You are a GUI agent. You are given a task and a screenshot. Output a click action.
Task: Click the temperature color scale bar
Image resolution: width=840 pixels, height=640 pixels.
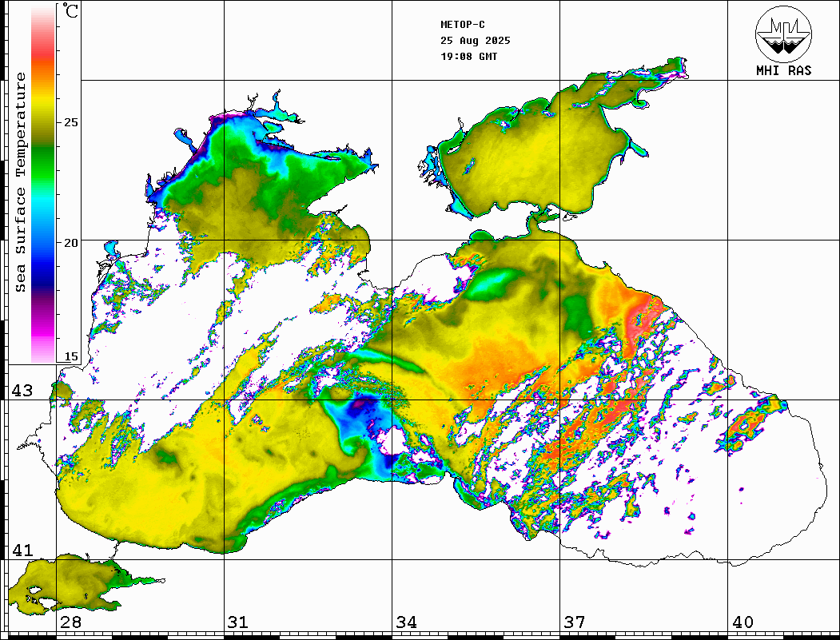43,183
